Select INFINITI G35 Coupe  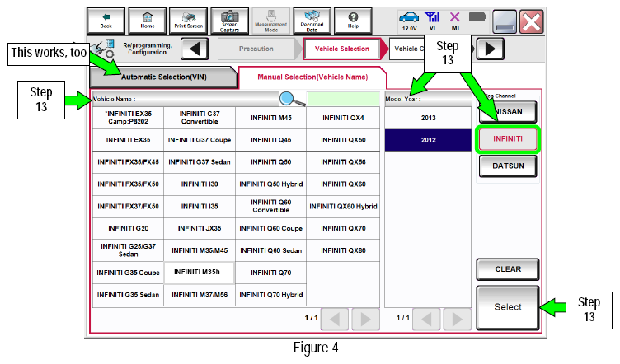tap(128, 273)
